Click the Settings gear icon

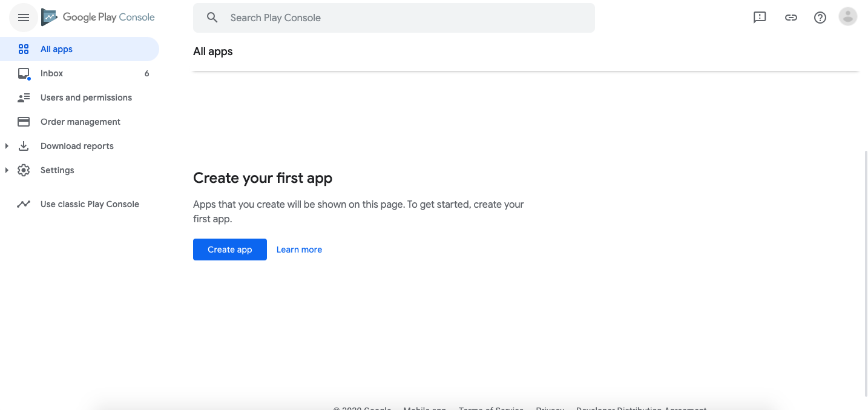24,170
